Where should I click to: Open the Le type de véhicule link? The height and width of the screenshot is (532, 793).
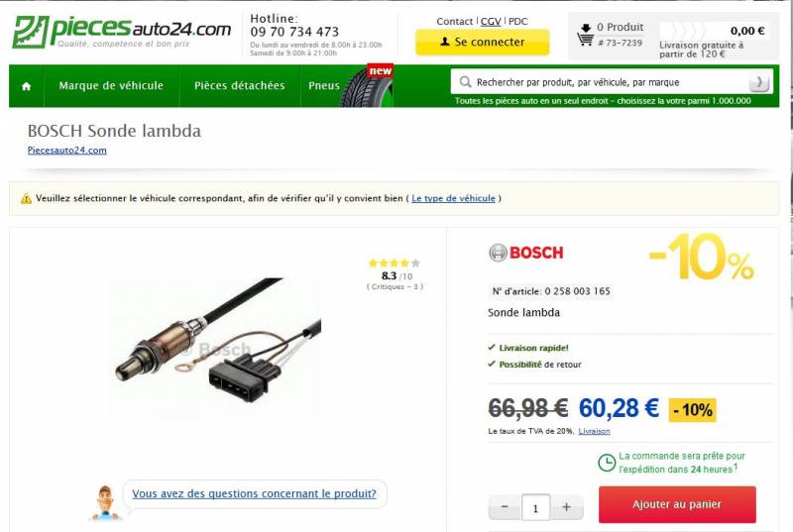pyautogui.click(x=453, y=198)
